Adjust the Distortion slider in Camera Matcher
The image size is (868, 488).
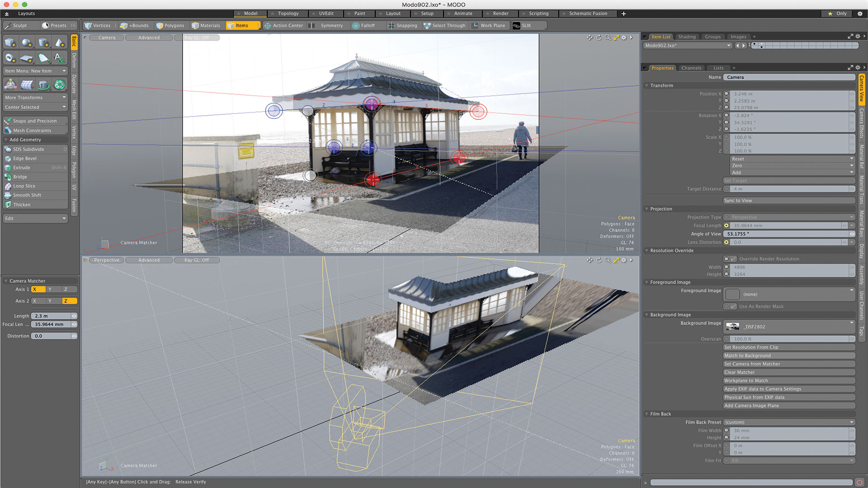coord(74,336)
